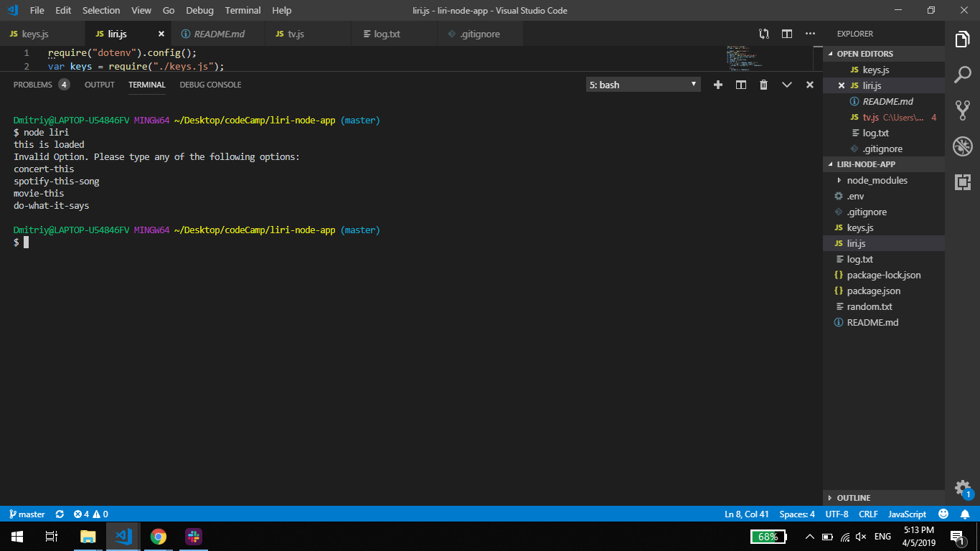This screenshot has width=980, height=551.
Task: Expand the OUTLINE section
Action: (x=883, y=498)
